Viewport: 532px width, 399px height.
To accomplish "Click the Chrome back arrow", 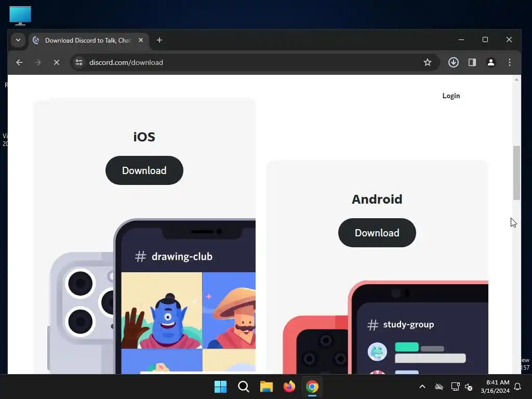I will [x=19, y=62].
